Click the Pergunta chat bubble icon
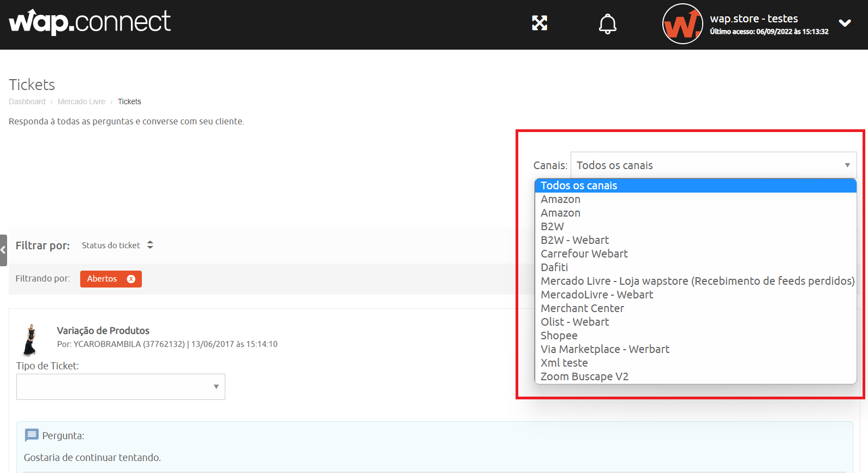This screenshot has width=868, height=473. point(32,435)
